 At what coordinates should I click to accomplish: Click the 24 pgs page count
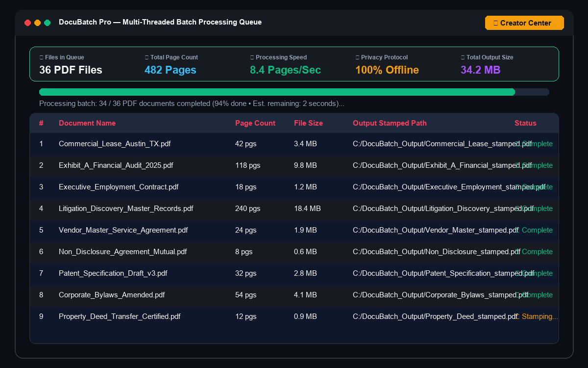tap(245, 230)
